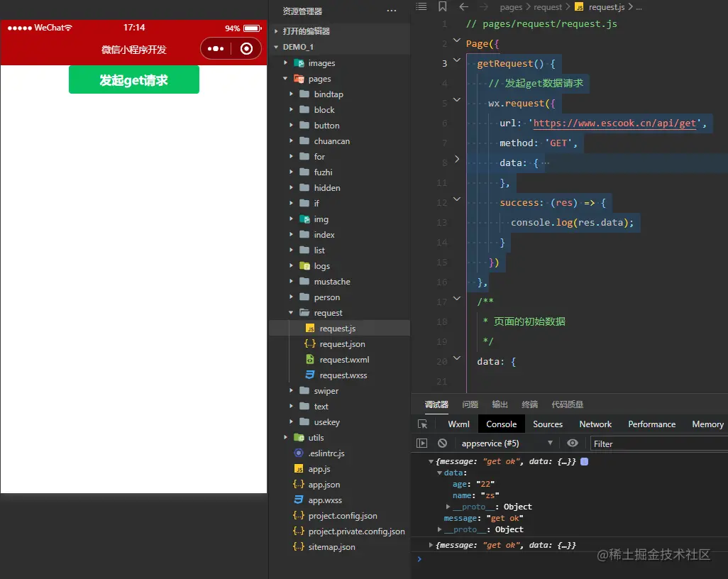
Task: Open the explorer panel more options ellipsis
Action: click(392, 11)
